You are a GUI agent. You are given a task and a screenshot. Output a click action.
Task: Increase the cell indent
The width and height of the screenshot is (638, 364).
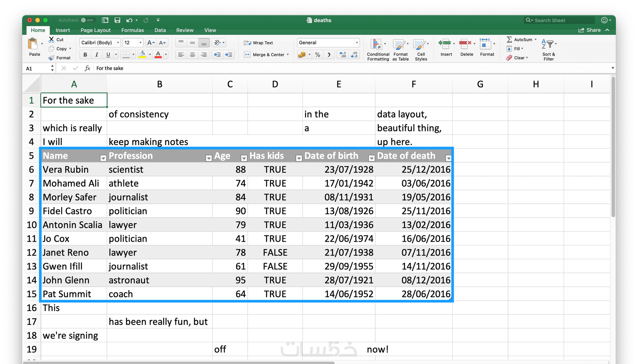(x=229, y=55)
